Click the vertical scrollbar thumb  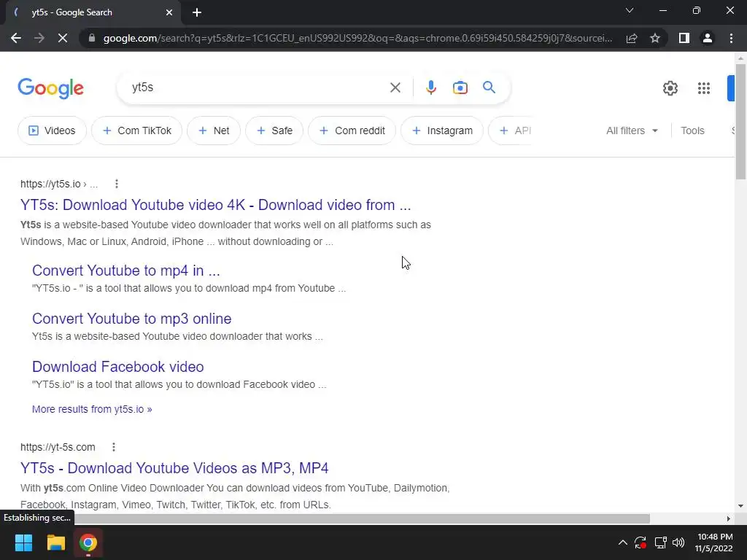[740, 122]
